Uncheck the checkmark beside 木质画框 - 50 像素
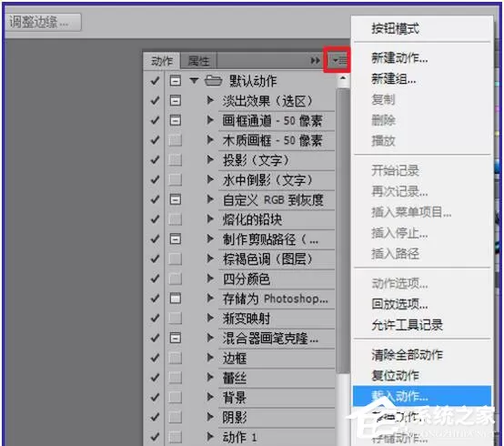Viewport: 504px width, 446px height. click(155, 140)
